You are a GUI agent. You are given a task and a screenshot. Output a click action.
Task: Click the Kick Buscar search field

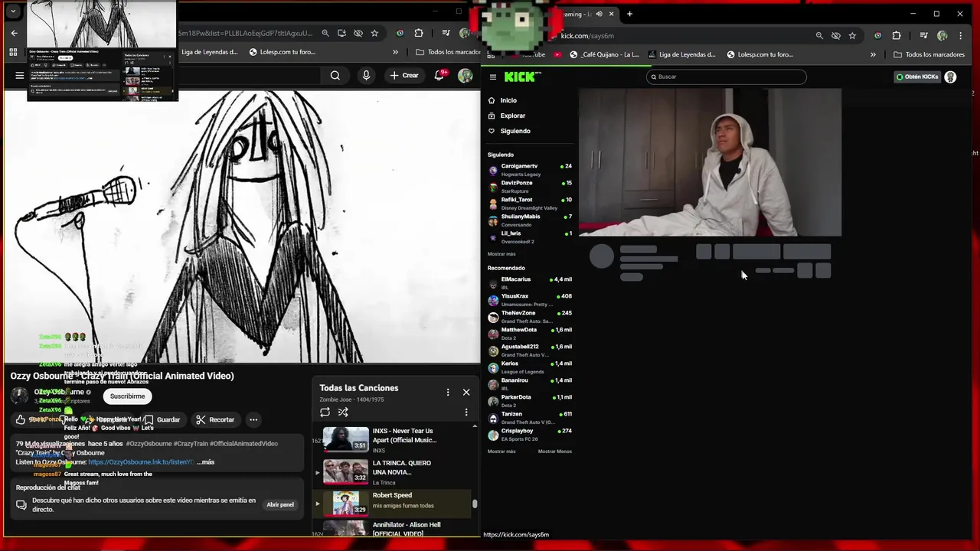pos(726,77)
